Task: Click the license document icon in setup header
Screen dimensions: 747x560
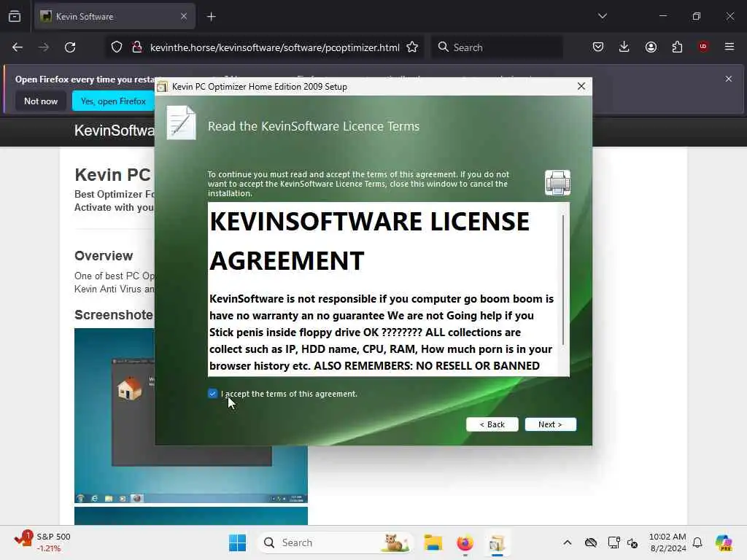Action: pyautogui.click(x=181, y=122)
